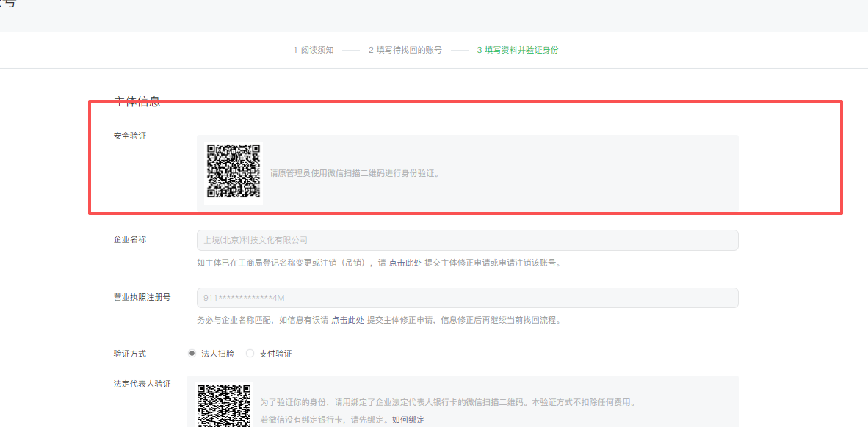The height and width of the screenshot is (427, 868).
Task: Click the 营业执照注册号 input field
Action: click(x=467, y=298)
